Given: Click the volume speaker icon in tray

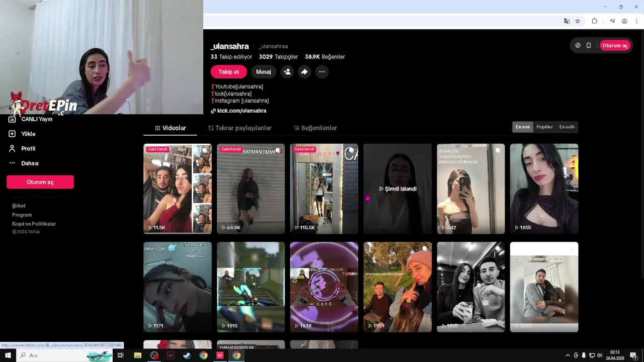Looking at the screenshot, I should (599, 355).
